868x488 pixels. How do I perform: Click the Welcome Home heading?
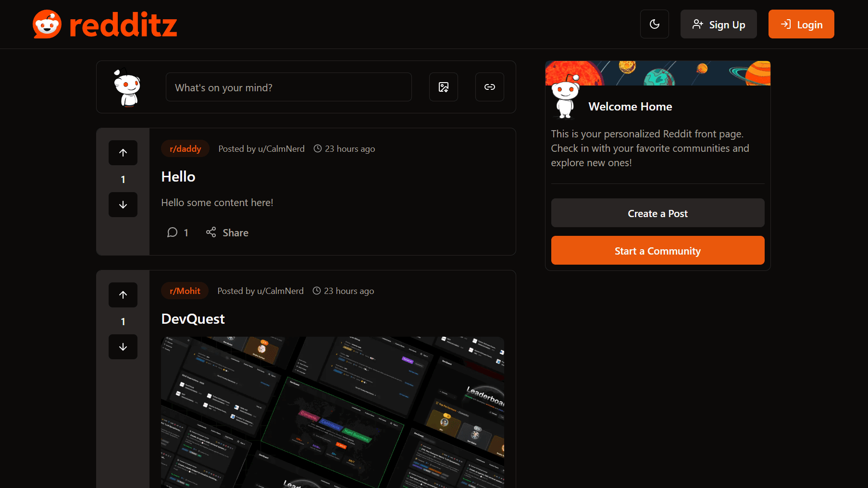630,107
